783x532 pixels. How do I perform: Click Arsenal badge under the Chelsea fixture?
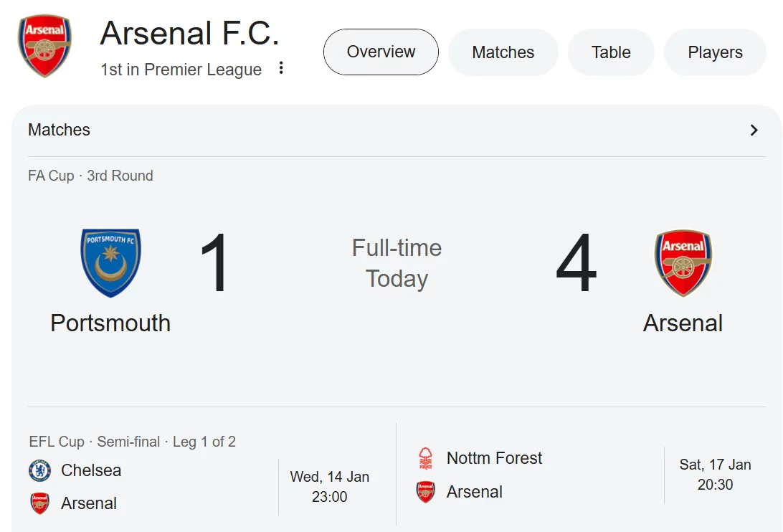(x=40, y=503)
